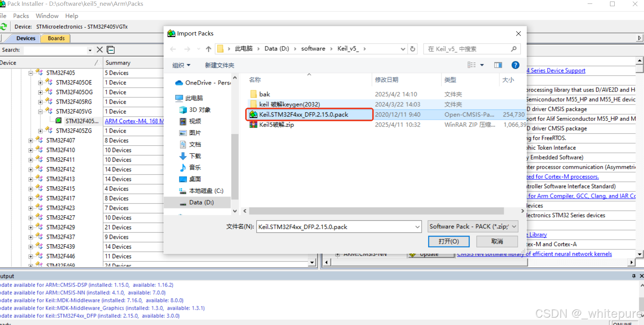This screenshot has height=325, width=644.
Task: Open 3D 对象 folder in sidebar
Action: pos(195,110)
